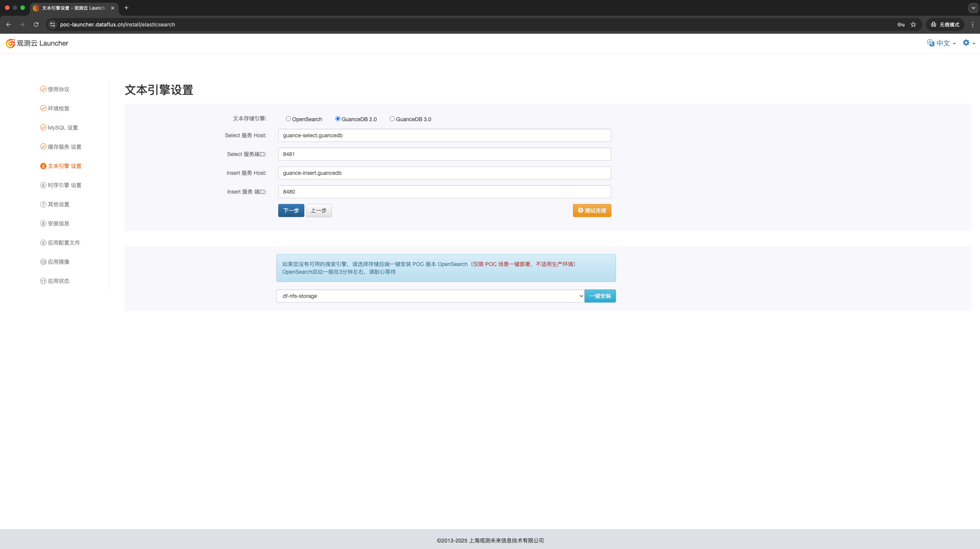
Task: Click the 下一步 button
Action: 291,210
